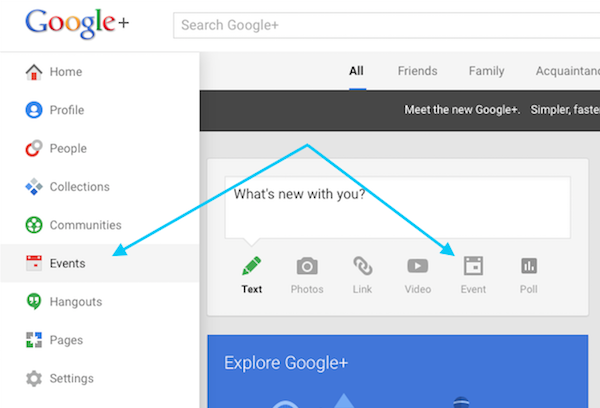Image resolution: width=600 pixels, height=408 pixels.
Task: Open the Hangouts quote bubble icon
Action: [x=34, y=302]
